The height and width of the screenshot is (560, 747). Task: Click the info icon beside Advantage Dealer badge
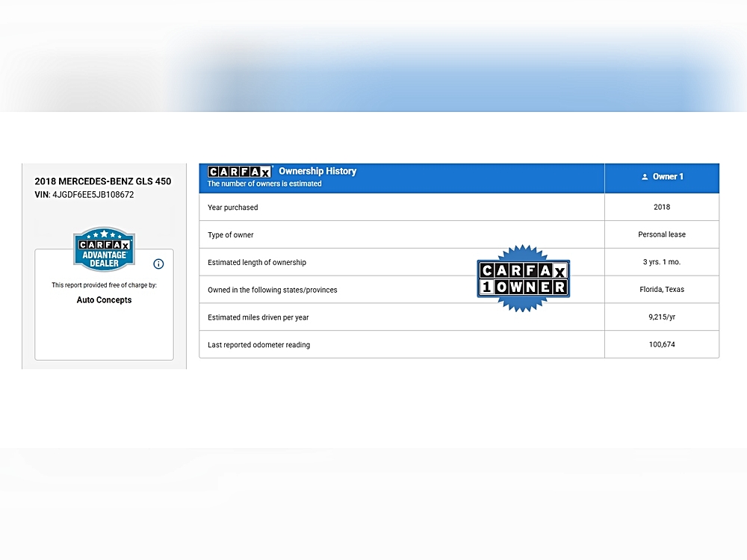tap(158, 264)
